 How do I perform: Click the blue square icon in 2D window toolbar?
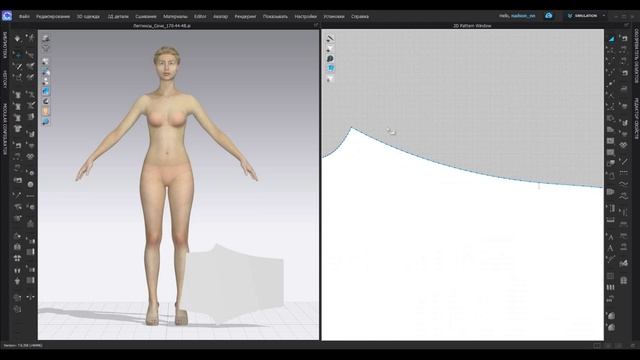[330, 69]
